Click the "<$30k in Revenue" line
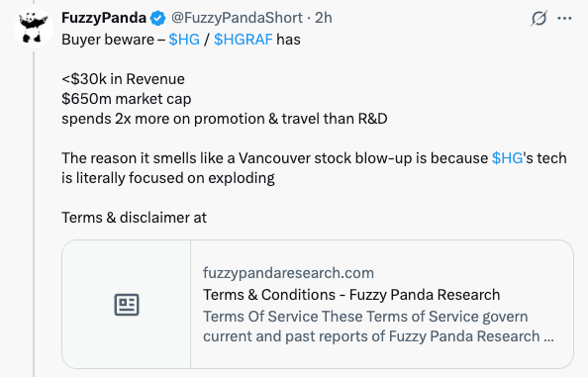 (123, 79)
